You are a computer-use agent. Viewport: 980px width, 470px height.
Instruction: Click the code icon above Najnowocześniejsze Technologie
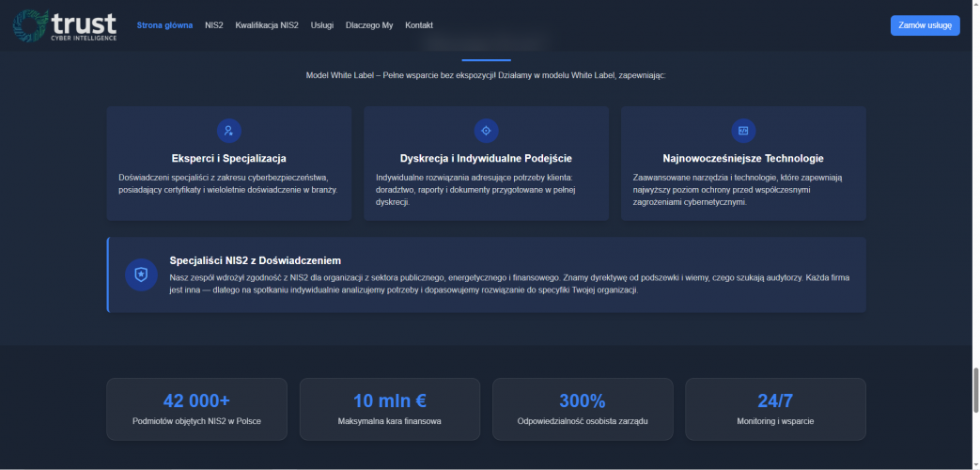point(743,131)
